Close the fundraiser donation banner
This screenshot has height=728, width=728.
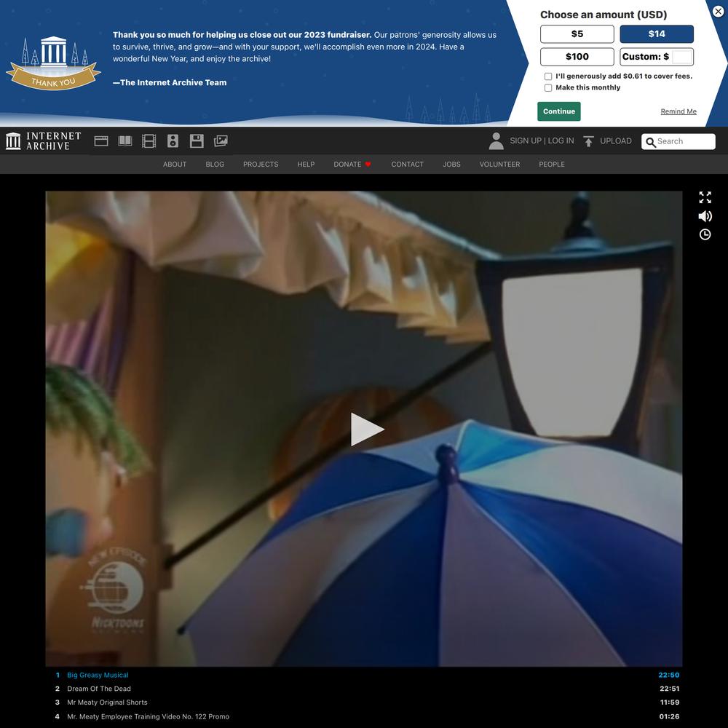[x=718, y=11]
